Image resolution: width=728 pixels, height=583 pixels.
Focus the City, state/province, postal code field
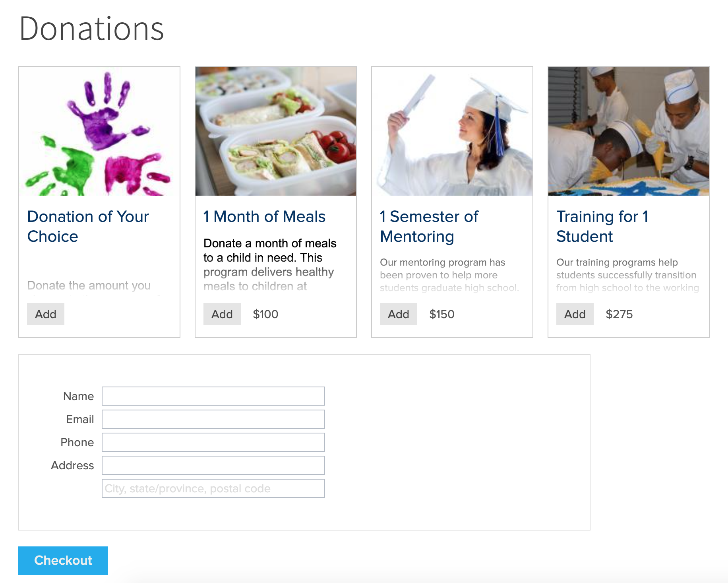213,488
